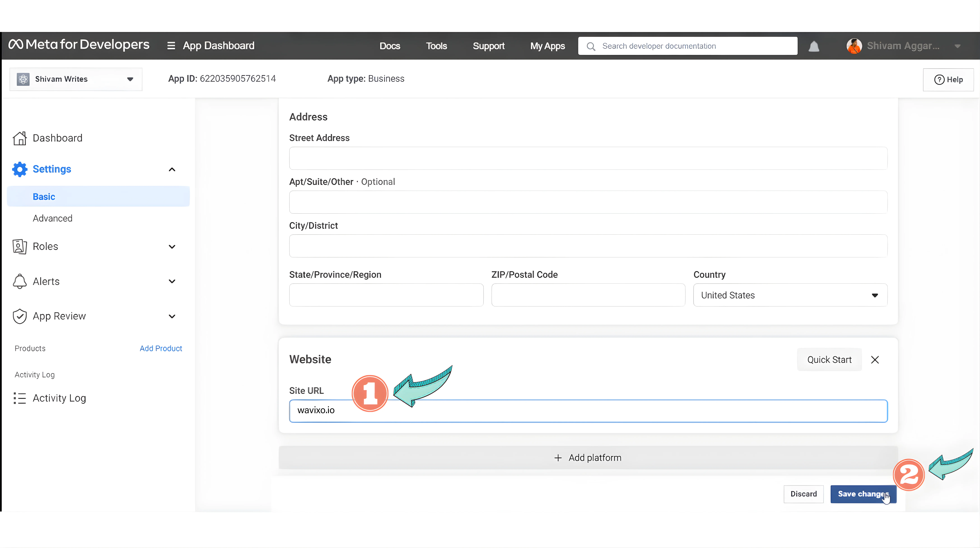The width and height of the screenshot is (980, 551).
Task: Open the Shivam Writes app selector
Action: tap(76, 79)
